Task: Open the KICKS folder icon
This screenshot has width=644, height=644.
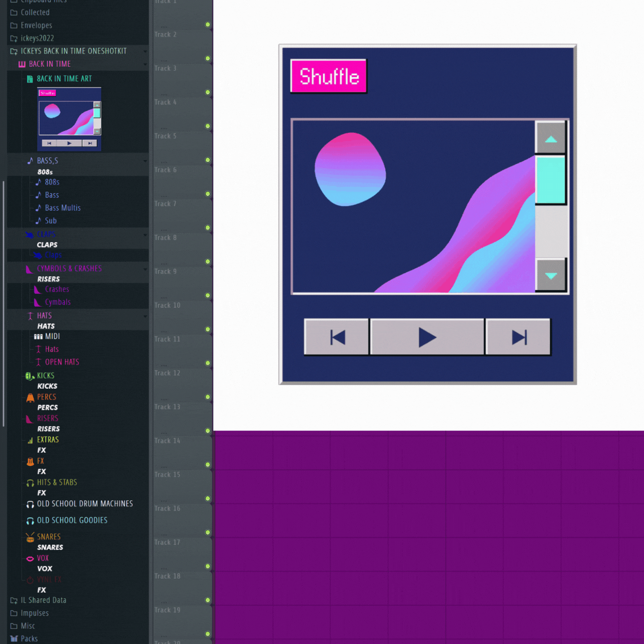Action: pyautogui.click(x=30, y=376)
